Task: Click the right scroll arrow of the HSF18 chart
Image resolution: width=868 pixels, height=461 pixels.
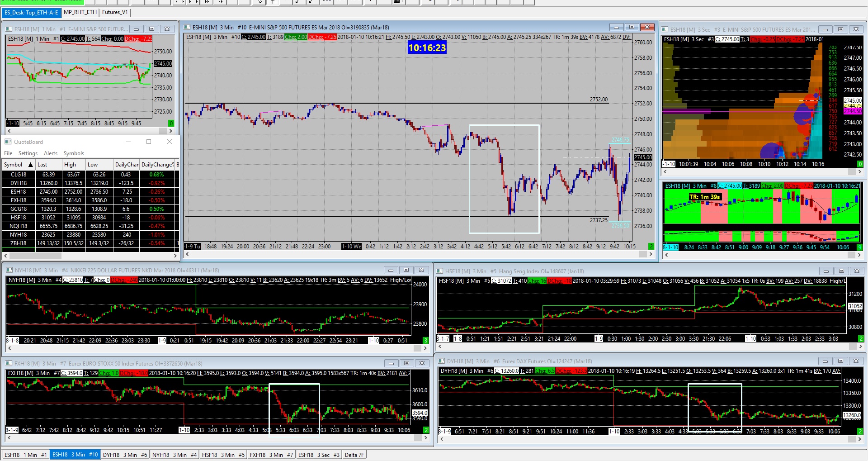Action: pyautogui.click(x=860, y=347)
